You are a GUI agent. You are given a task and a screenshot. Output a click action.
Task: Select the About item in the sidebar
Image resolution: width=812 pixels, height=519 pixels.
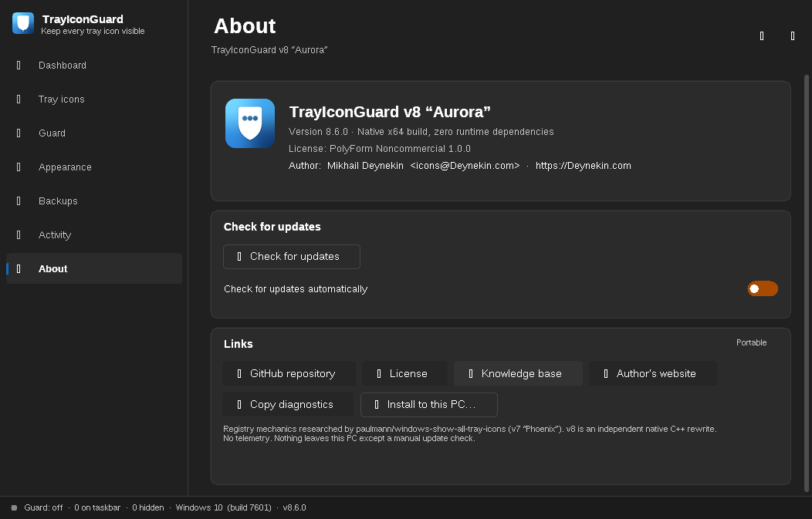(x=93, y=268)
